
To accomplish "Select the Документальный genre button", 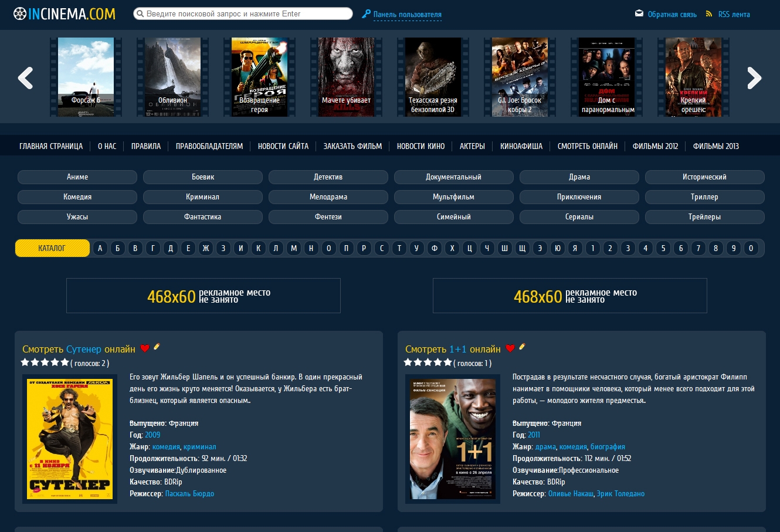I will (454, 177).
